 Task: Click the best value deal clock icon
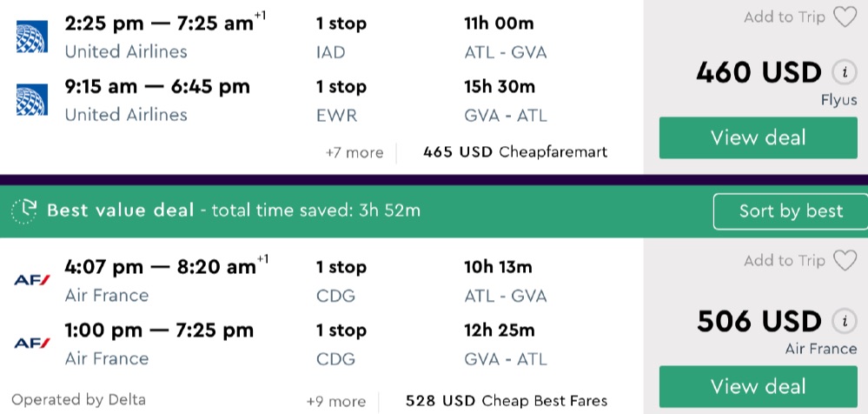24,210
